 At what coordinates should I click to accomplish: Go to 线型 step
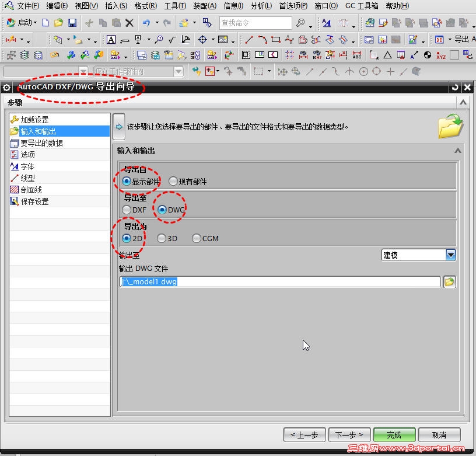point(60,178)
